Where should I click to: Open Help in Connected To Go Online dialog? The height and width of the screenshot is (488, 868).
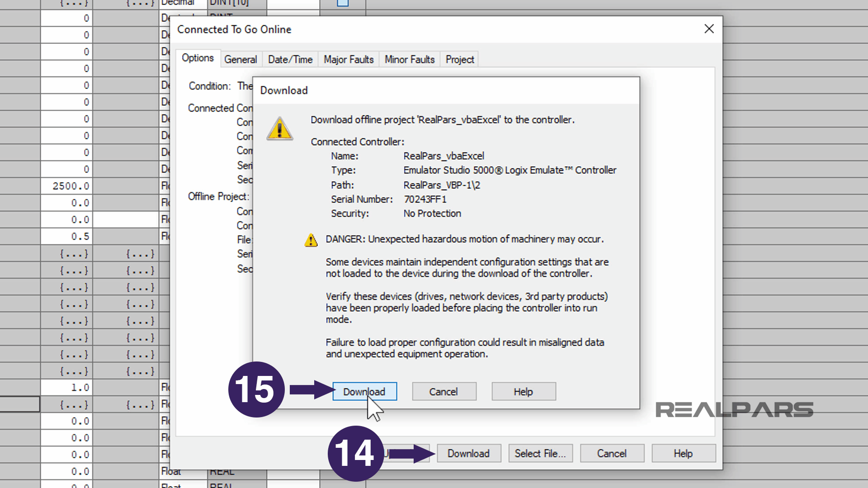click(683, 453)
